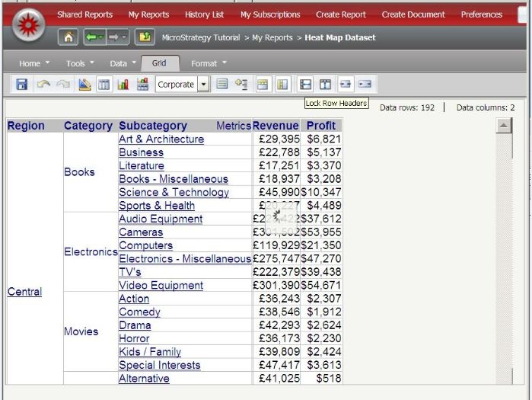Open My Subscriptions
Screen dimensions: 532x400
click(270, 14)
